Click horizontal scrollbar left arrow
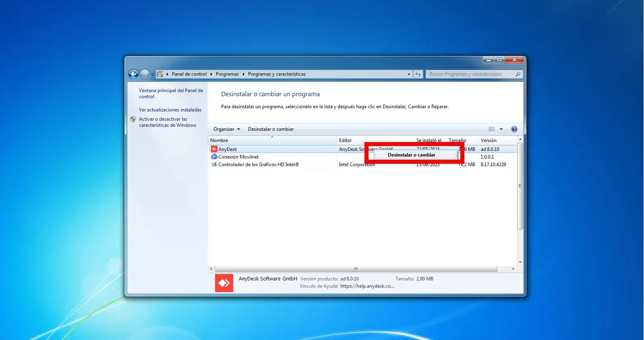Screen dimensions: 644x340 tap(211, 269)
